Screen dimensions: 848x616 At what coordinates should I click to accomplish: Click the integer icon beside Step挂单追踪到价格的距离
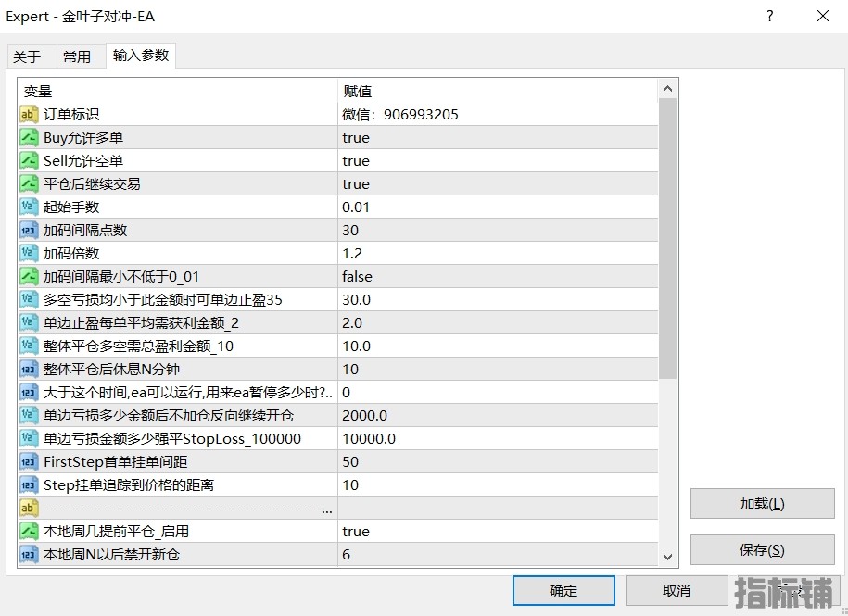click(29, 485)
